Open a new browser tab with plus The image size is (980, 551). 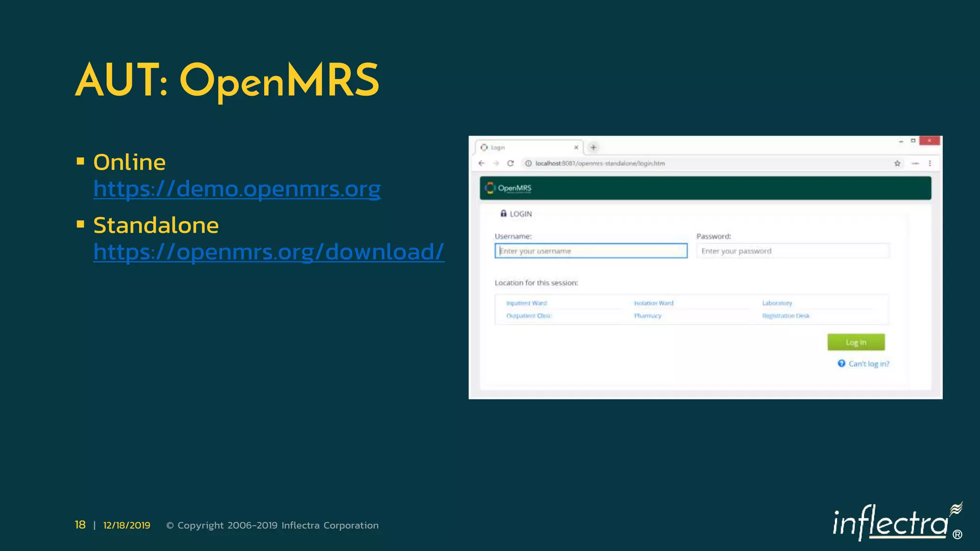593,147
